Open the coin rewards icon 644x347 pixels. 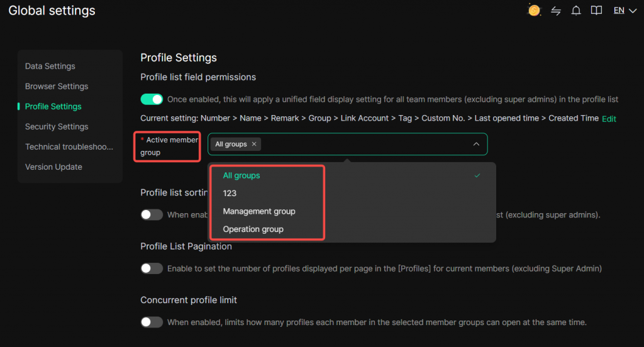tap(534, 10)
